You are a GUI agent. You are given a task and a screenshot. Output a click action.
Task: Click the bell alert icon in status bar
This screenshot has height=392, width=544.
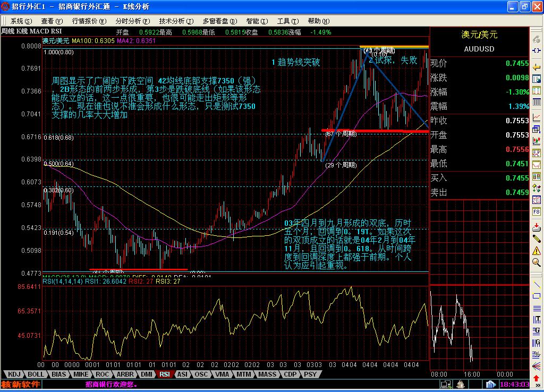(461, 384)
